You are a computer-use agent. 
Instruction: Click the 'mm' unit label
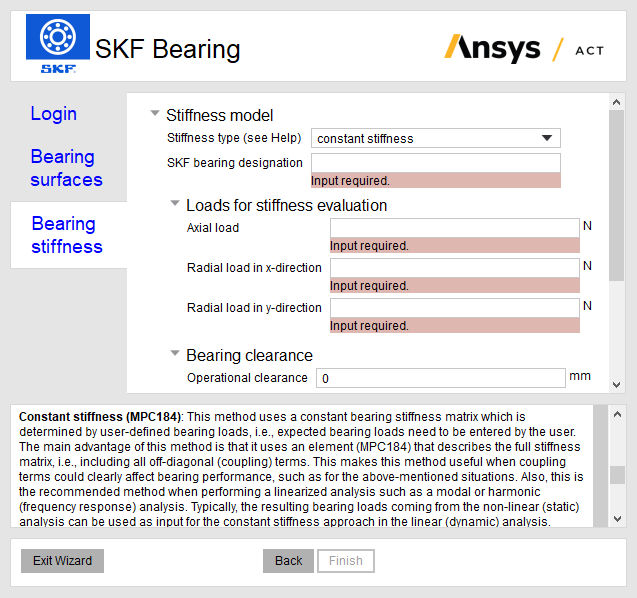(580, 376)
